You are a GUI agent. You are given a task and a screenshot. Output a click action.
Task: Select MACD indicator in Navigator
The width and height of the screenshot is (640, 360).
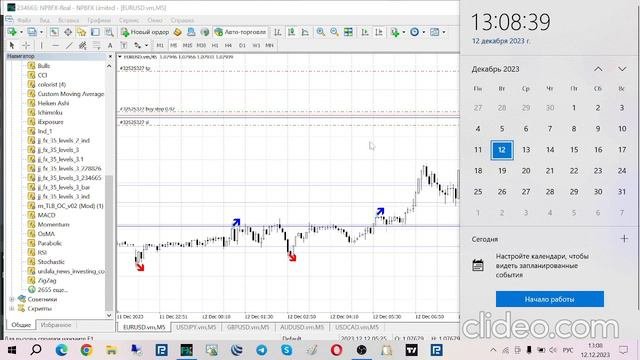point(46,215)
